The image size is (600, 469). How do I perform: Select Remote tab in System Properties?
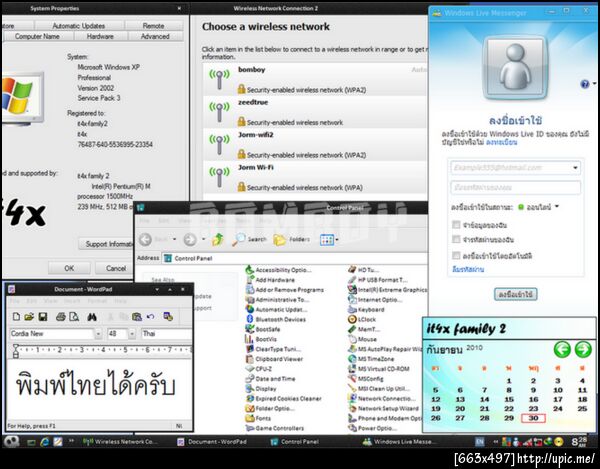pos(153,26)
